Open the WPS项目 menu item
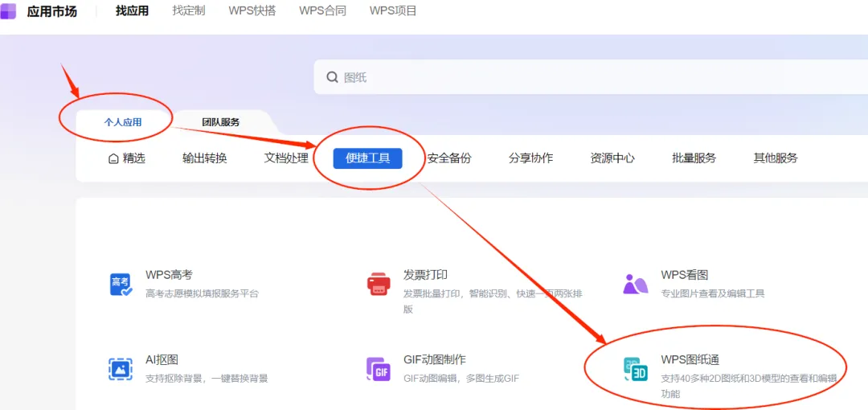The height and width of the screenshot is (410, 868). [x=393, y=11]
